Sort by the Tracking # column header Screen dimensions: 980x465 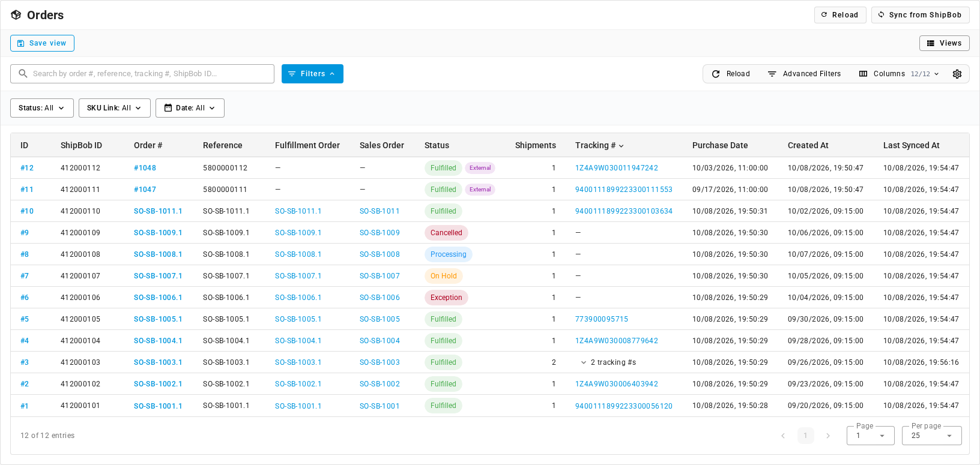point(599,145)
